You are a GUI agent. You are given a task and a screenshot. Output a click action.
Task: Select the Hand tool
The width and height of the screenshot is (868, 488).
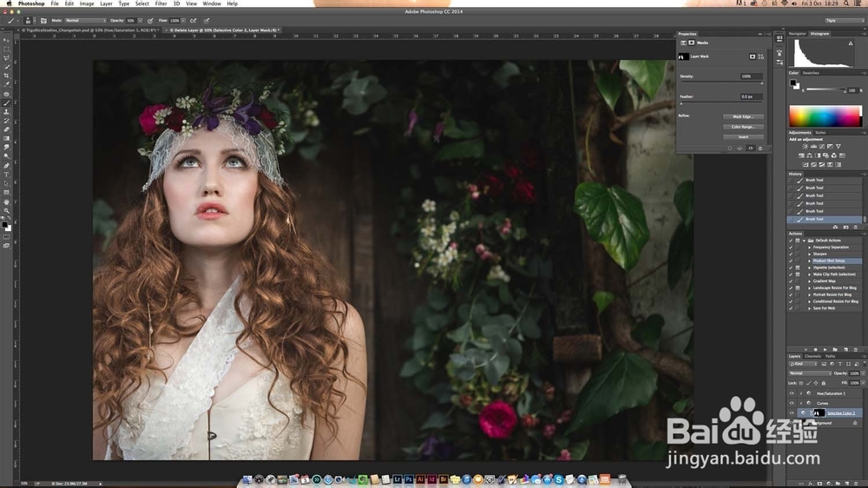click(7, 201)
